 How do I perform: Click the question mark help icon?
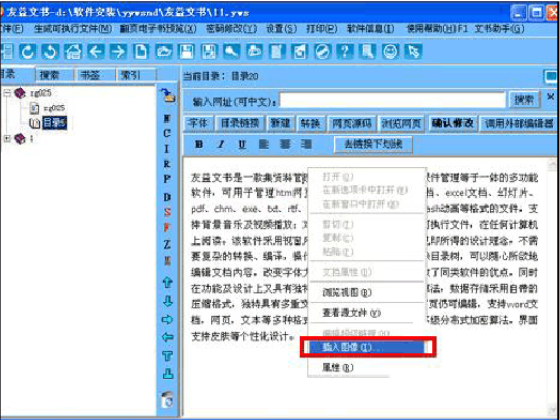(345, 52)
